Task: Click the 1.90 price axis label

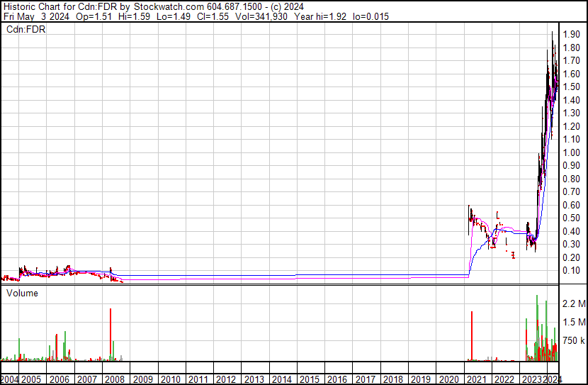Action: (572, 35)
